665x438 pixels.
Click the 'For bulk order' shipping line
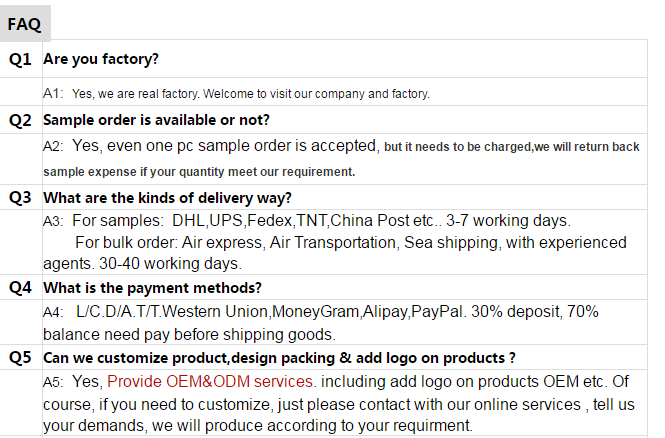click(x=351, y=243)
